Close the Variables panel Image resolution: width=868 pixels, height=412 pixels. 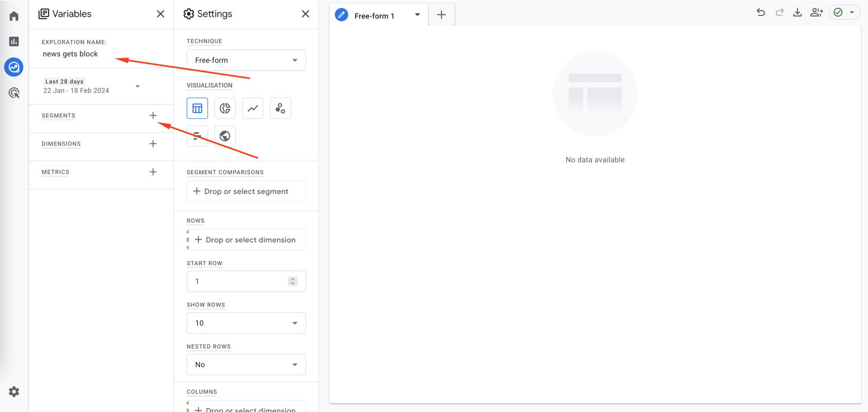click(x=160, y=14)
